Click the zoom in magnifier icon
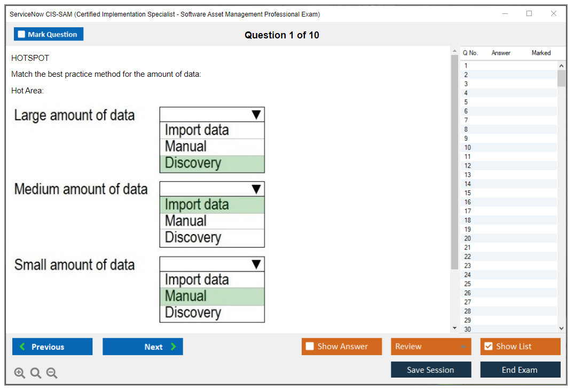574x392 pixels. click(x=20, y=373)
